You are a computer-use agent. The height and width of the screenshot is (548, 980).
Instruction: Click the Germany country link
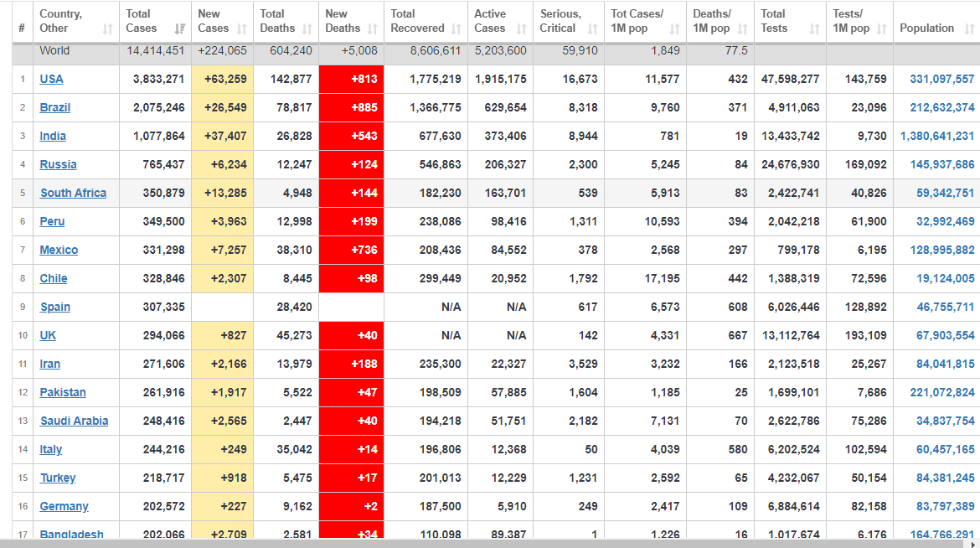(x=64, y=506)
